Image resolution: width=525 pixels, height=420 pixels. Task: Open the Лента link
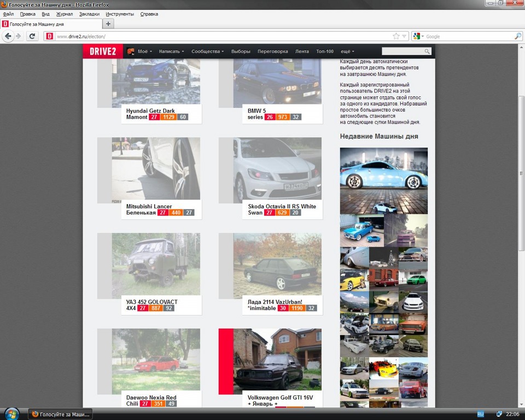pyautogui.click(x=302, y=51)
